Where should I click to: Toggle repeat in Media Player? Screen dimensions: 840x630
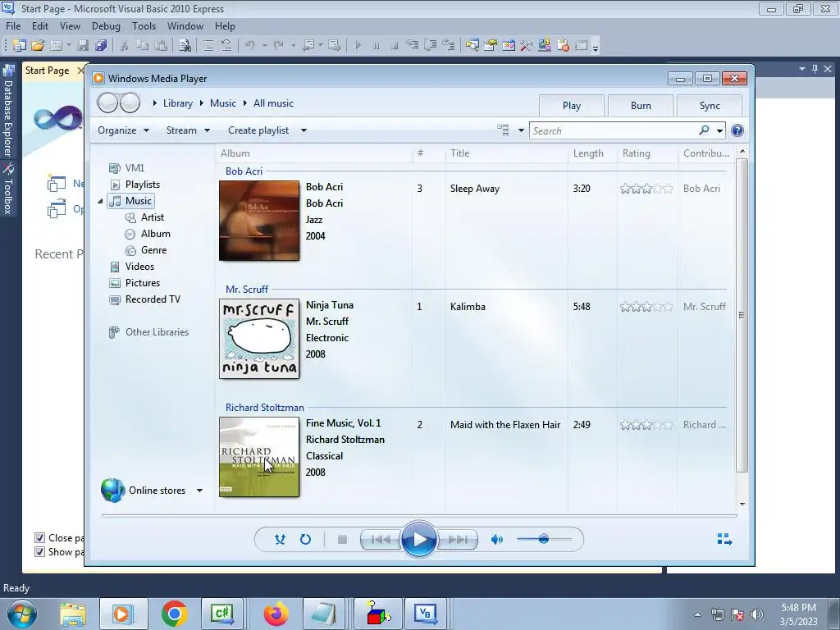point(305,540)
